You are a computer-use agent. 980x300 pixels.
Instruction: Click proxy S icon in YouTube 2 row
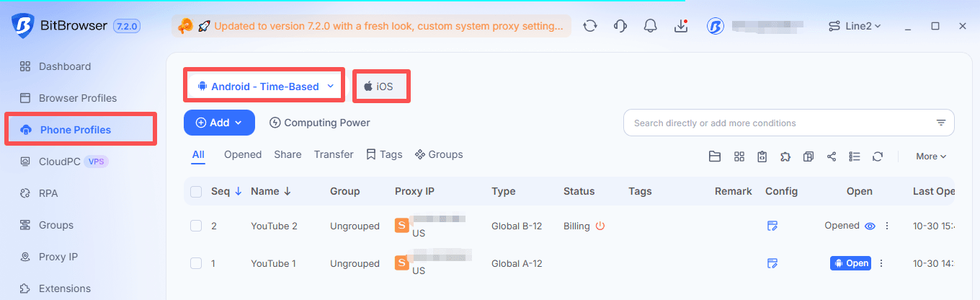pyautogui.click(x=402, y=225)
